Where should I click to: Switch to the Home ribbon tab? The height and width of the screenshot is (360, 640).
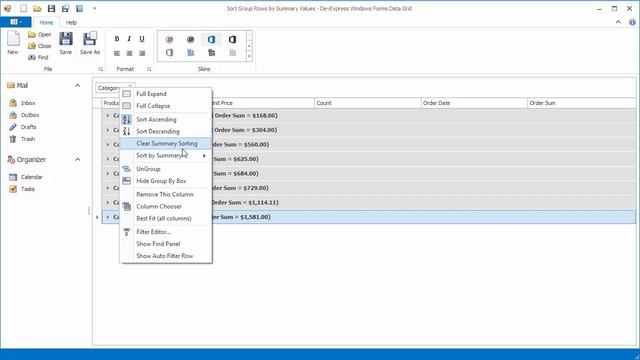pos(46,22)
